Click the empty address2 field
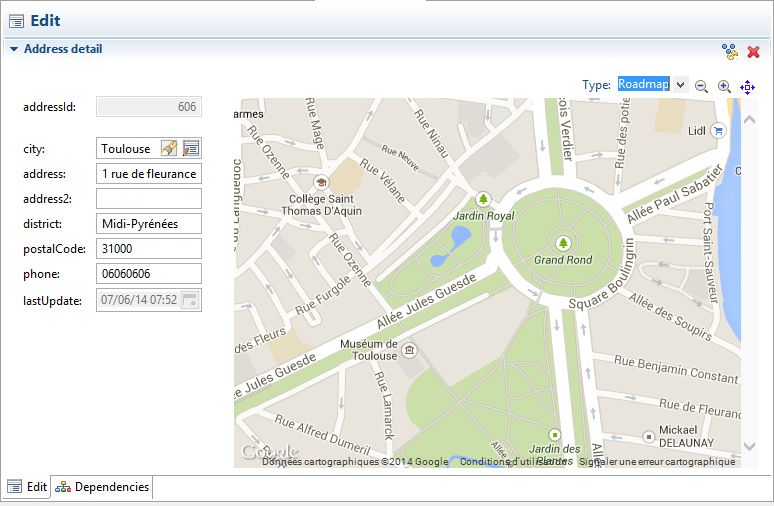The image size is (774, 506). coord(149,198)
